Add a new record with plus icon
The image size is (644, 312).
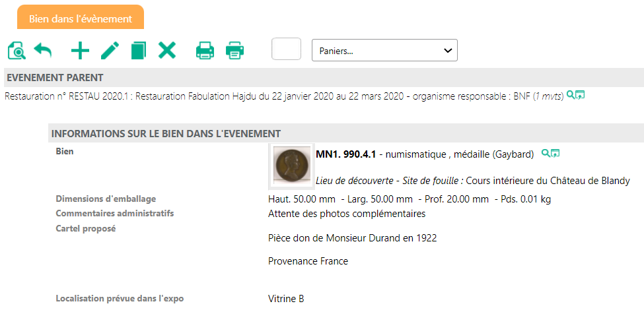tap(80, 51)
